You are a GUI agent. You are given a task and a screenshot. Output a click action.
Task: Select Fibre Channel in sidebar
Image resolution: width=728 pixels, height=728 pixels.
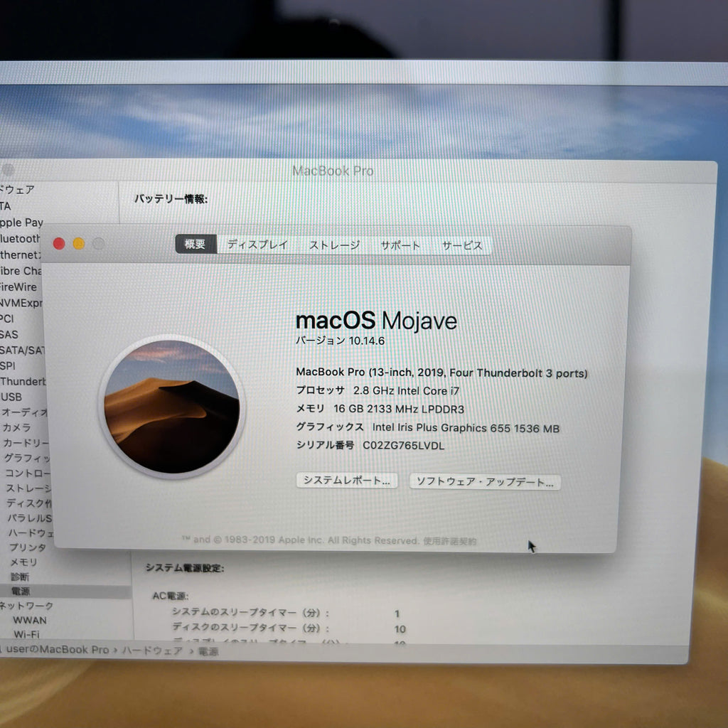21,271
